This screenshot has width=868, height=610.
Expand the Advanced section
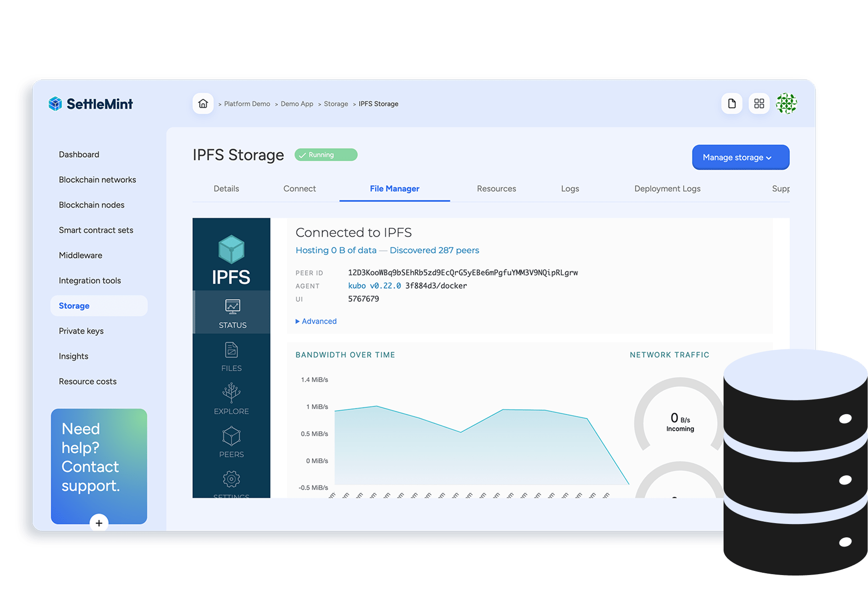point(316,321)
